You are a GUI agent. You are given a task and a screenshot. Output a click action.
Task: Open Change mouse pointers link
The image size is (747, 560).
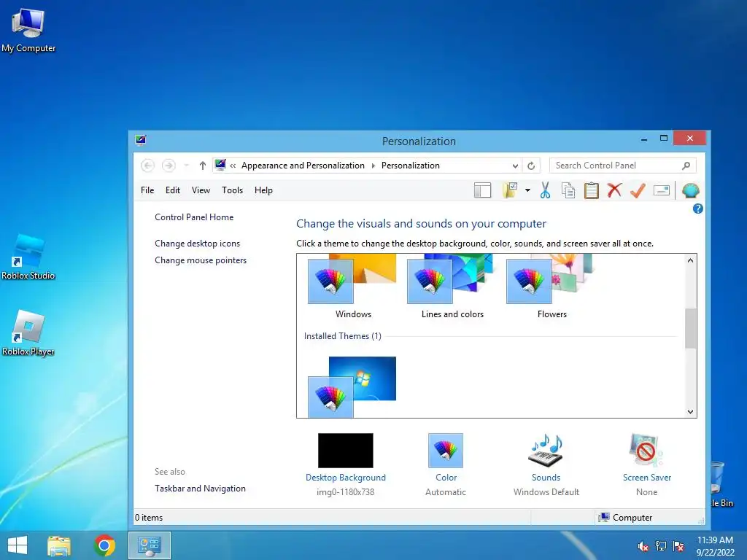201,260
